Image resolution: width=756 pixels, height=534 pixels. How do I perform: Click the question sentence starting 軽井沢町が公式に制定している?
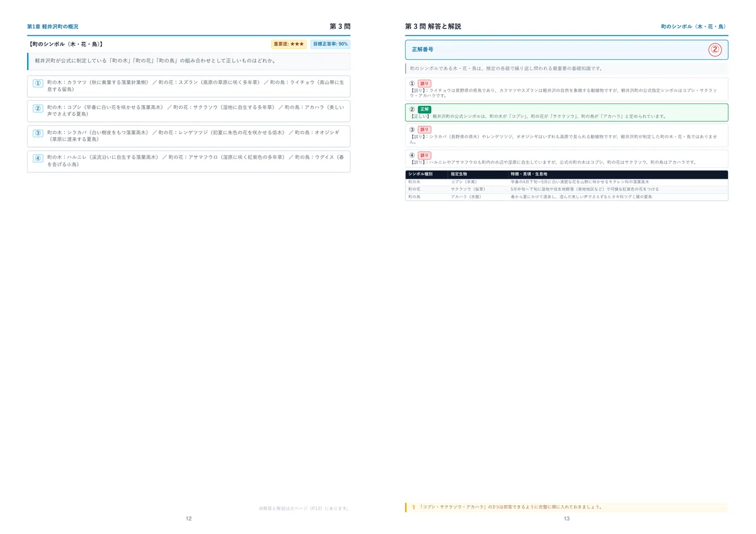pos(155,61)
